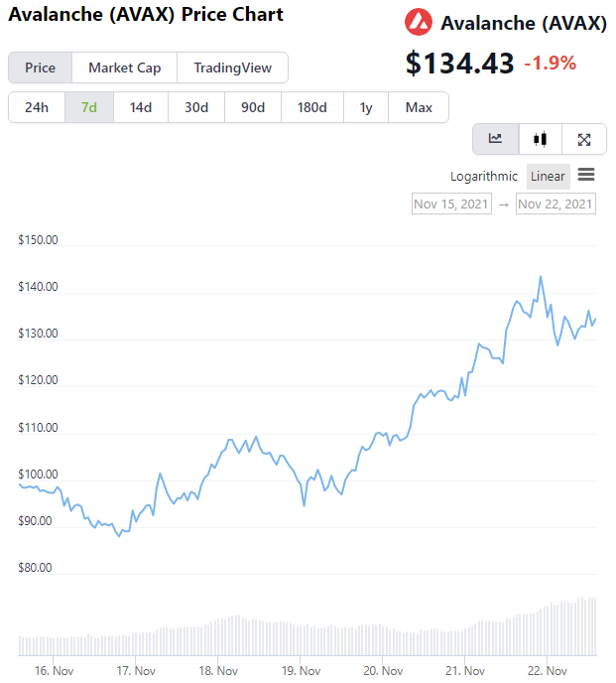Open end date field Nov 22, 2021
The height and width of the screenshot is (683, 616).
pyautogui.click(x=555, y=204)
